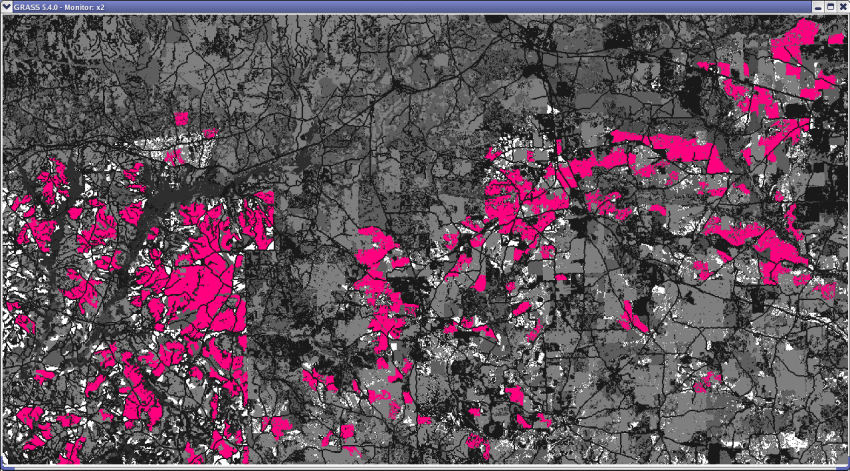This screenshot has width=850, height=471.
Task: Click the 'GRASS 5.4.0 - Monitor: x2' title text
Action: click(x=59, y=7)
